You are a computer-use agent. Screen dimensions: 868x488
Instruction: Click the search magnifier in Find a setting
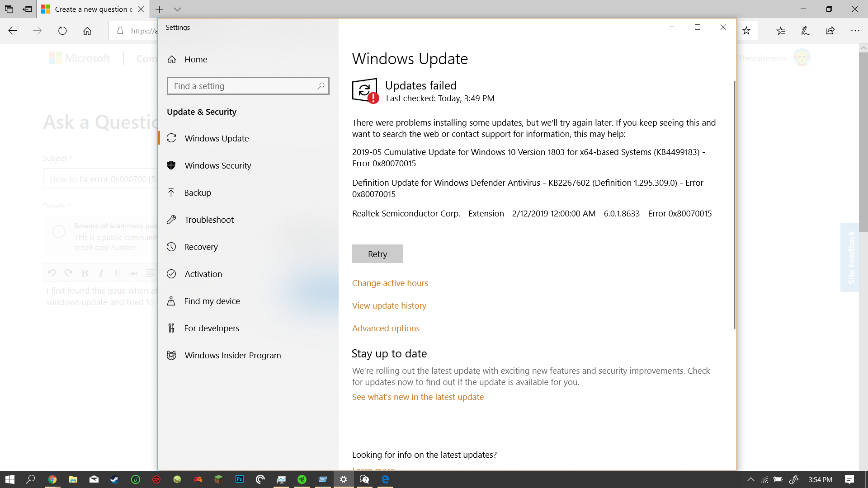click(x=321, y=86)
